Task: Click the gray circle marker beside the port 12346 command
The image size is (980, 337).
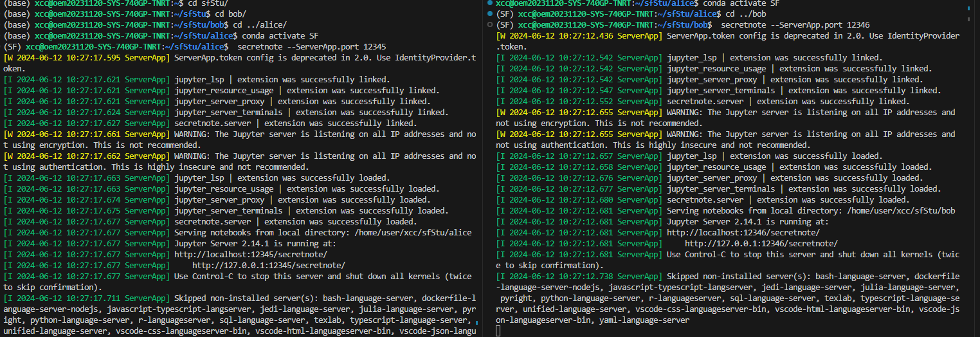Action: pos(491,25)
